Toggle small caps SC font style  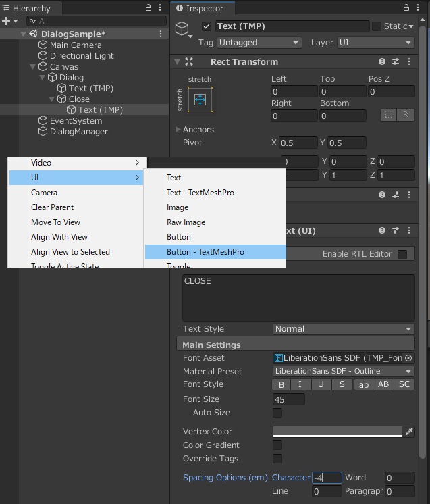pyautogui.click(x=404, y=384)
